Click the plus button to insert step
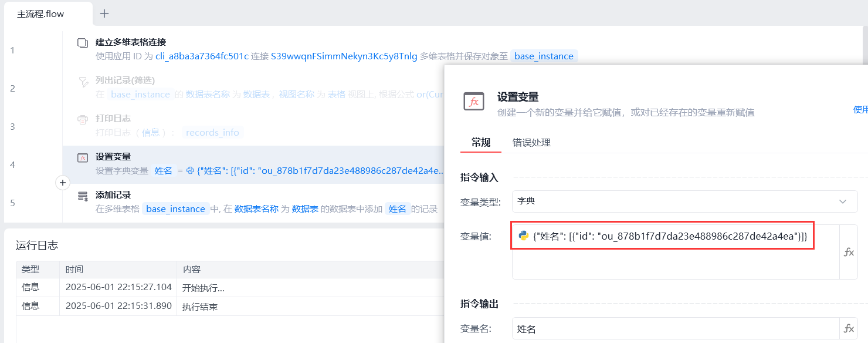The image size is (868, 343). point(63,183)
